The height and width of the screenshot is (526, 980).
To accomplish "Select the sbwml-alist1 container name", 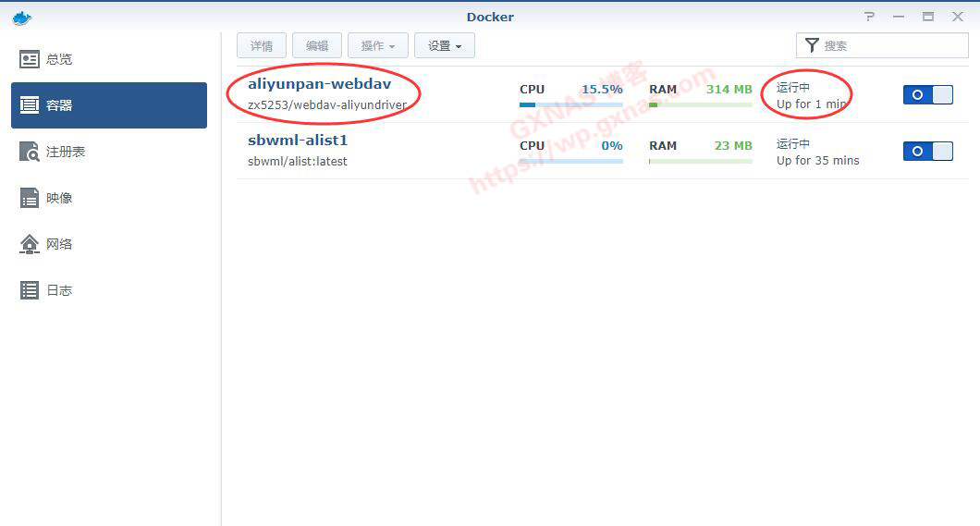I will point(298,141).
